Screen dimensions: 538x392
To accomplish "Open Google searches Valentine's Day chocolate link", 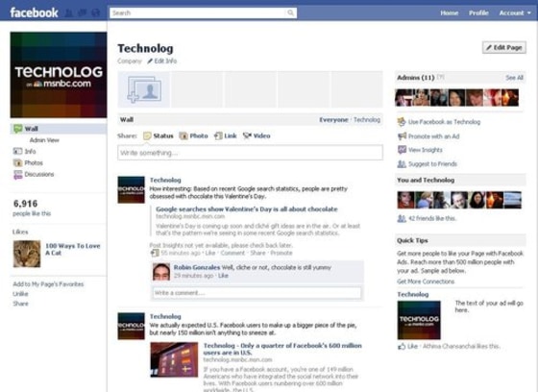I will click(x=246, y=209).
